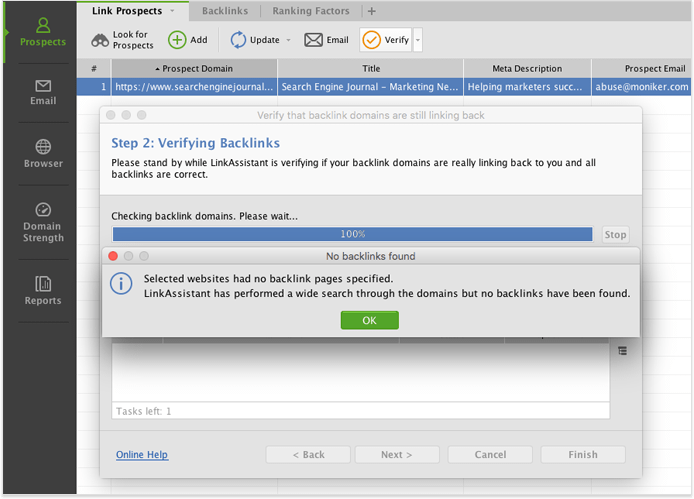
Task: Click the 100% progress bar
Action: point(352,234)
